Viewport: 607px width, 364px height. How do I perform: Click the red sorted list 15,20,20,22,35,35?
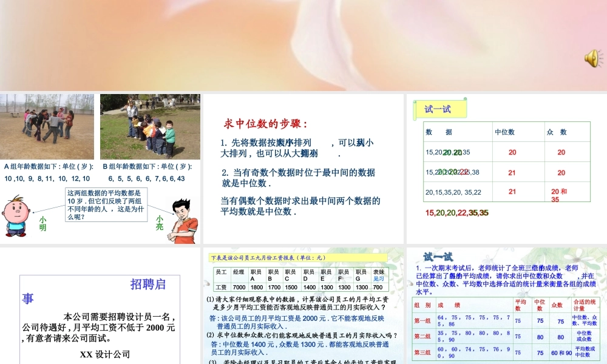(x=457, y=213)
